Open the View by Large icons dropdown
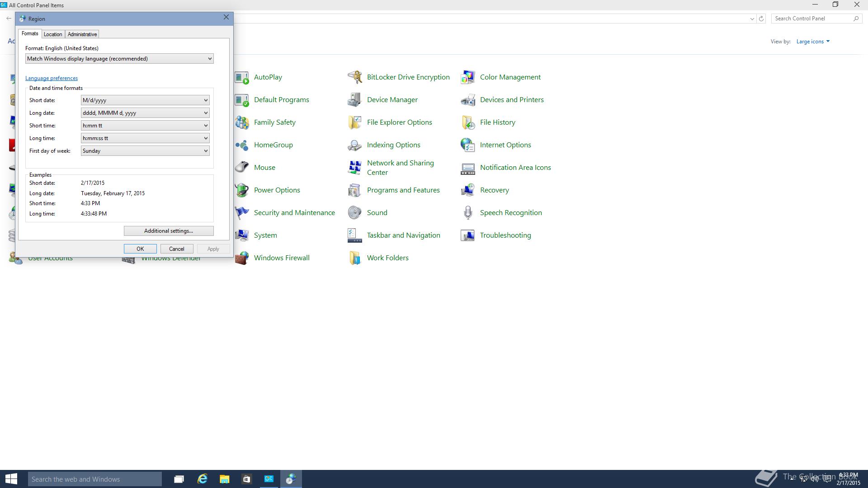Screen dimensions: 868x488 (x=813, y=42)
